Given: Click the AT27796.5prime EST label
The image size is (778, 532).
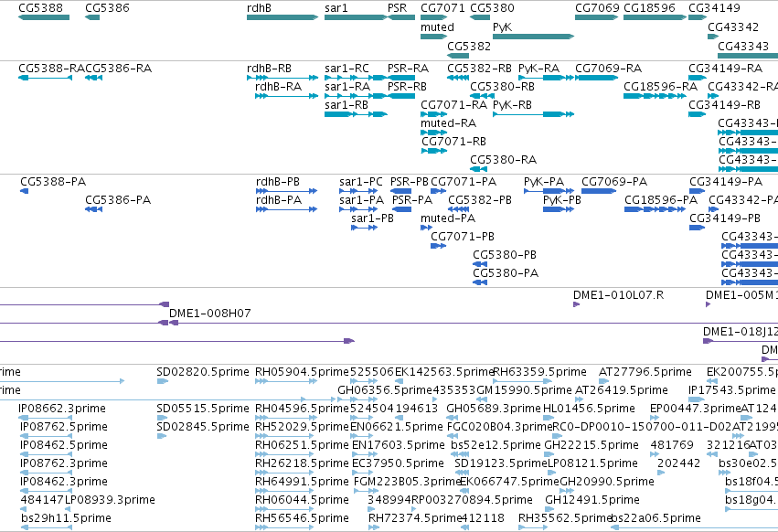Looking at the screenshot, I should click(645, 372).
